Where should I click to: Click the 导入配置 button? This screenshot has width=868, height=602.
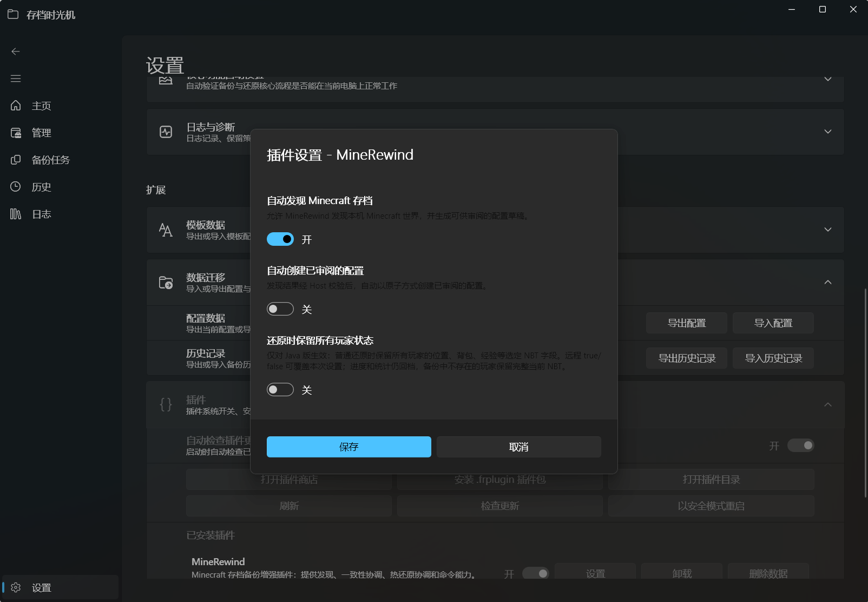[773, 323]
